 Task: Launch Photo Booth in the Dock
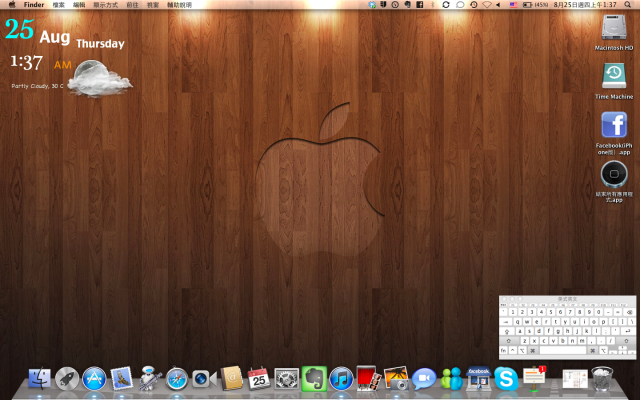tap(369, 378)
